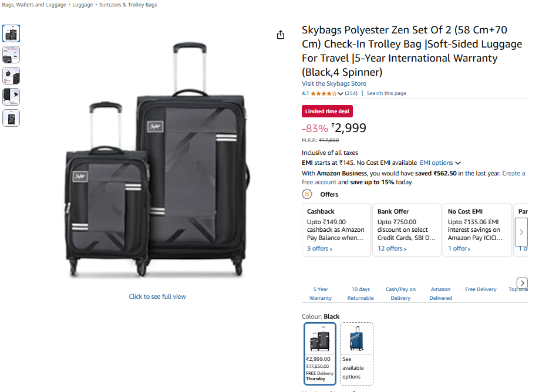Visit the Skybags Store link

pos(333,84)
